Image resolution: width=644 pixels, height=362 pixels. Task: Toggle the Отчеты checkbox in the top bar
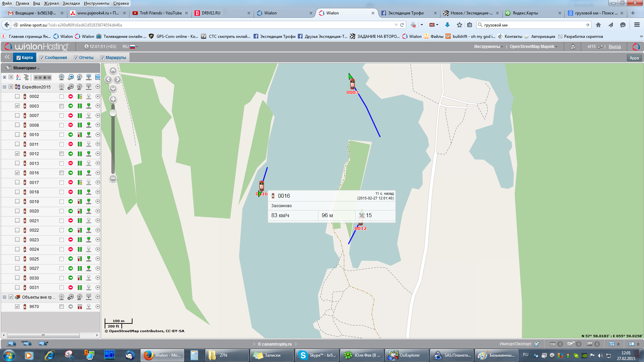pyautogui.click(x=76, y=58)
